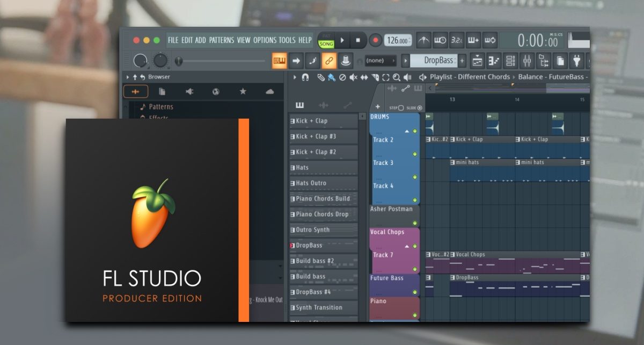Mute Track 2 with its green dot
The width and height of the screenshot is (644, 345).
point(415,154)
